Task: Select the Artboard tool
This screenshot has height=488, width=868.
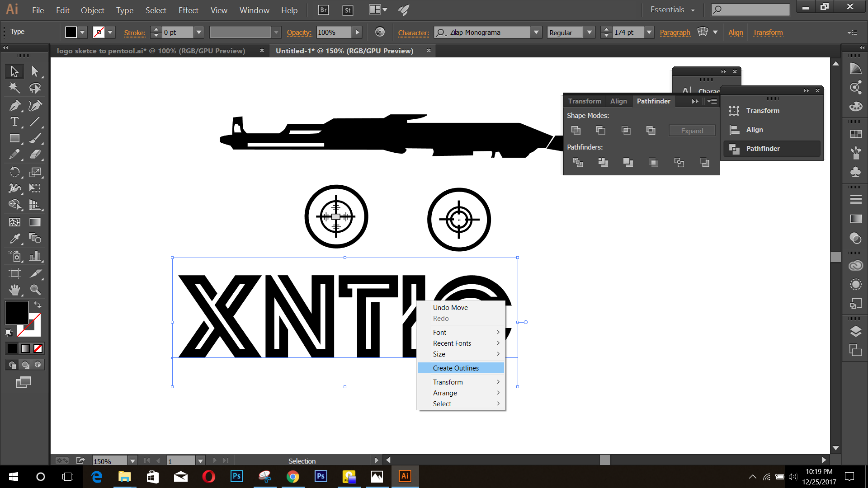Action: point(14,273)
